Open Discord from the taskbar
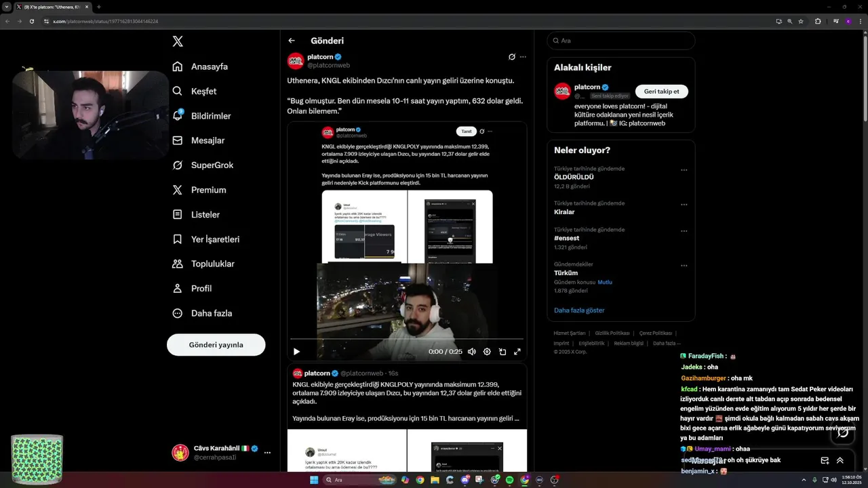The width and height of the screenshot is (868, 488). [x=465, y=480]
